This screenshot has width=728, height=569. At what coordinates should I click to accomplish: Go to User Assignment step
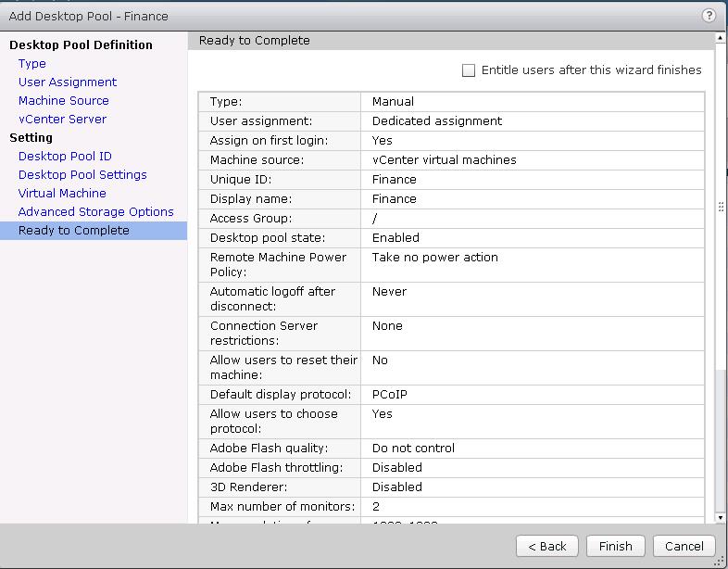click(x=68, y=82)
